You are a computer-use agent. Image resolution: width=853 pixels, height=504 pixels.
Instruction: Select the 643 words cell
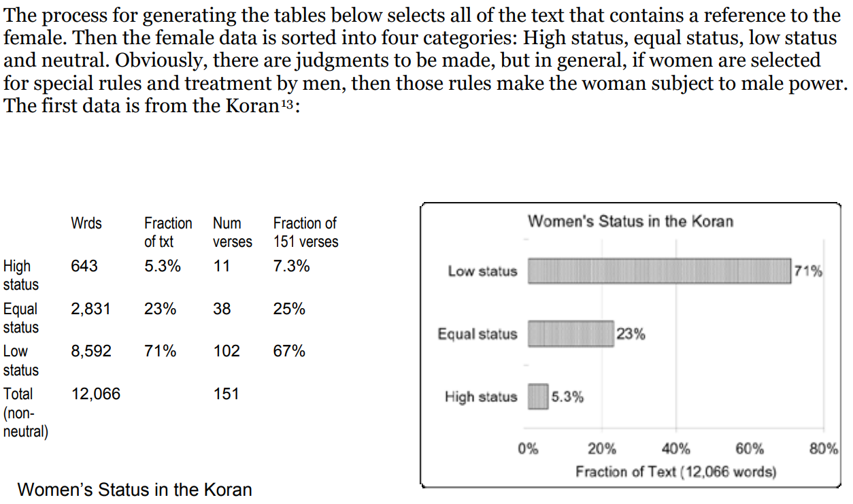pyautogui.click(x=84, y=266)
